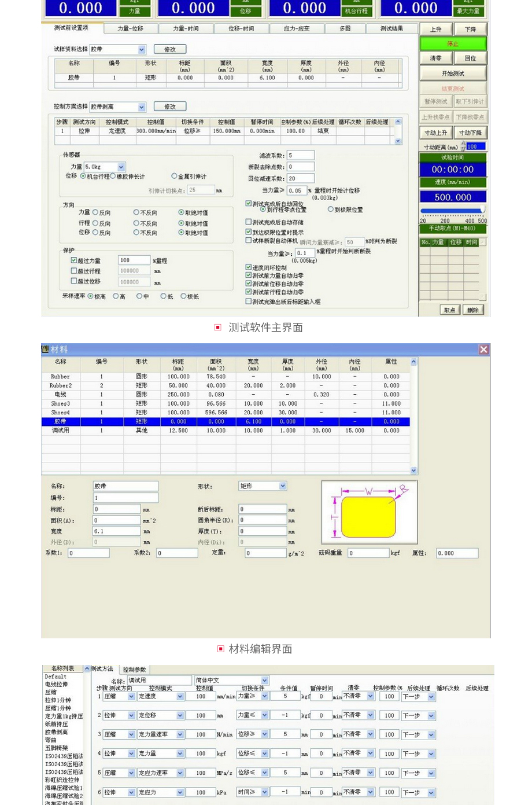The image size is (532, 805).
Task: Open the 试样资料选择 dropdown
Action: click(x=142, y=50)
